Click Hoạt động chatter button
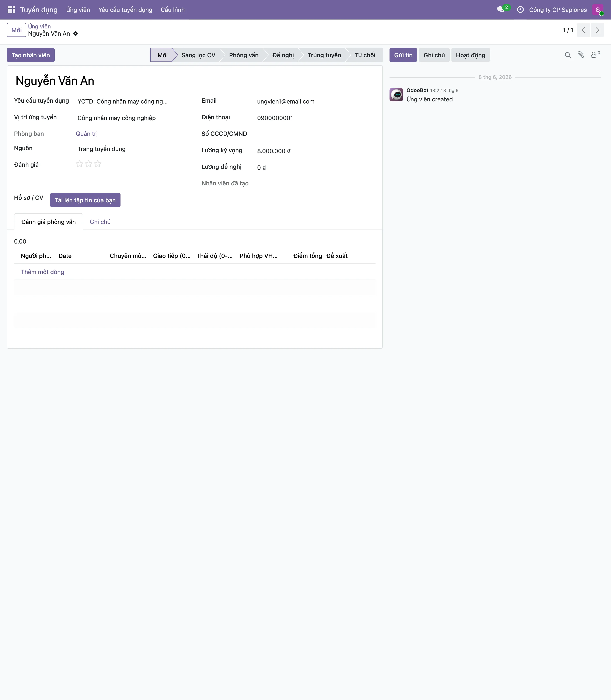 pyautogui.click(x=471, y=55)
